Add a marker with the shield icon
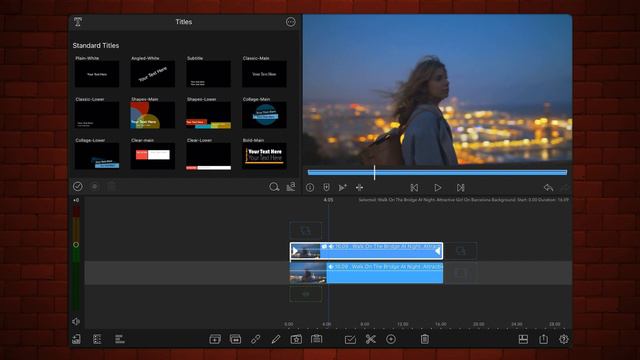The image size is (640, 360). click(326, 187)
